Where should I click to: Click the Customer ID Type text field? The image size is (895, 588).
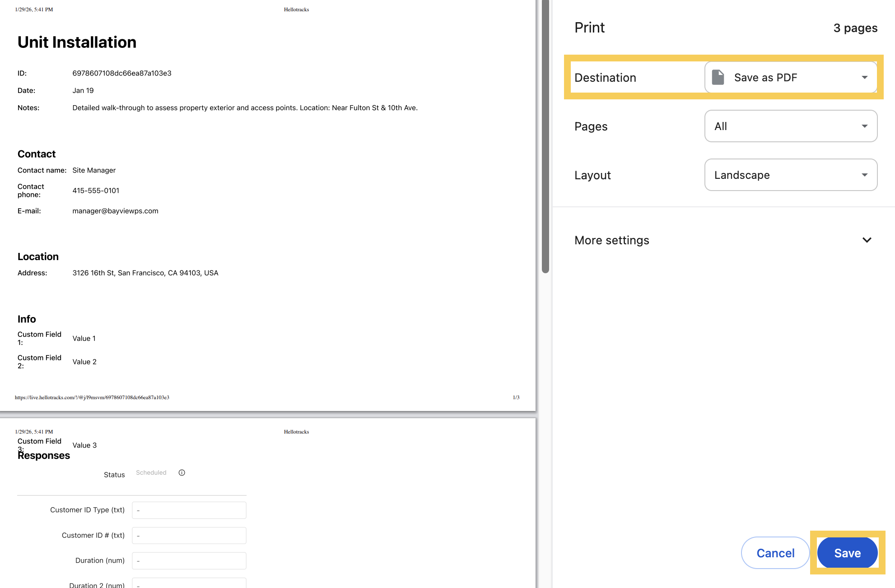point(189,510)
